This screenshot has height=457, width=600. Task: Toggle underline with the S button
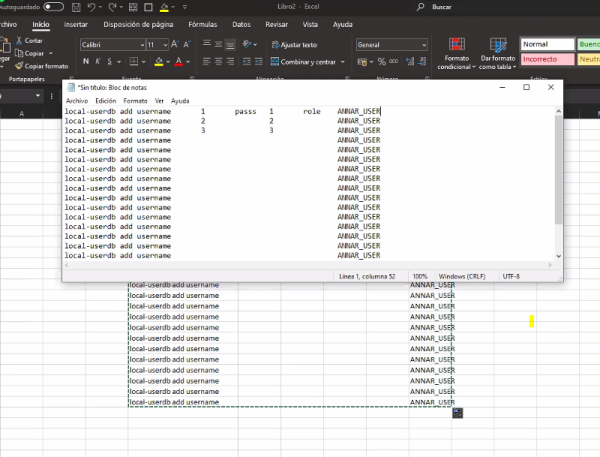coord(110,61)
